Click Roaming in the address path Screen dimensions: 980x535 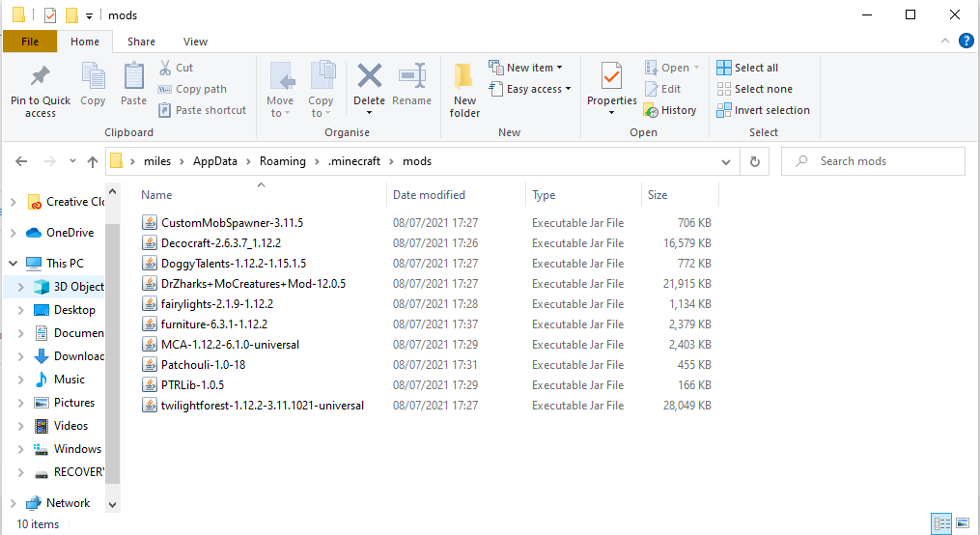click(283, 161)
